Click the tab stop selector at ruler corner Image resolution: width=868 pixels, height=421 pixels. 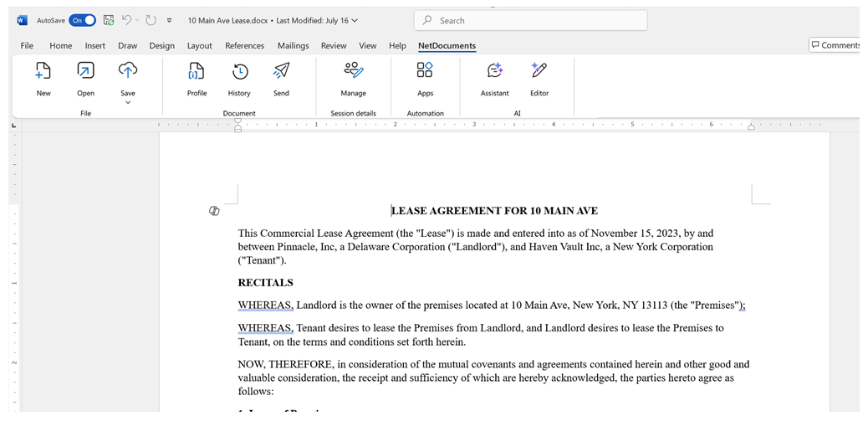[x=14, y=126]
